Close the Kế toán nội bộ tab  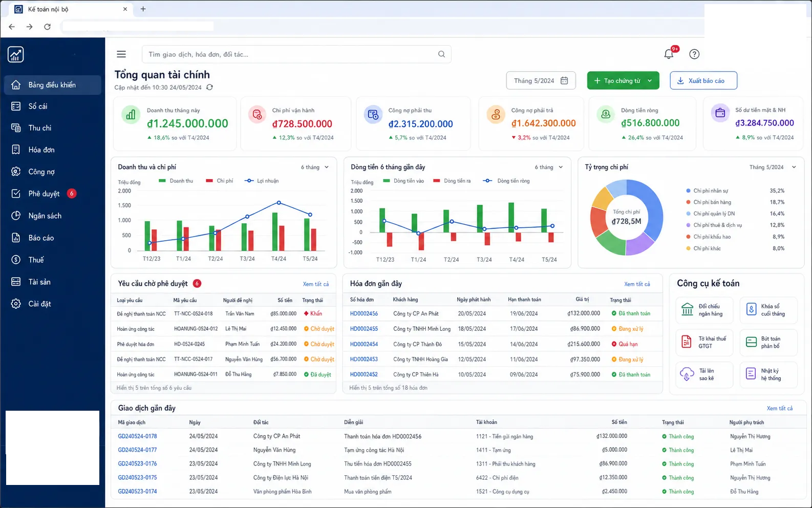pos(125,9)
